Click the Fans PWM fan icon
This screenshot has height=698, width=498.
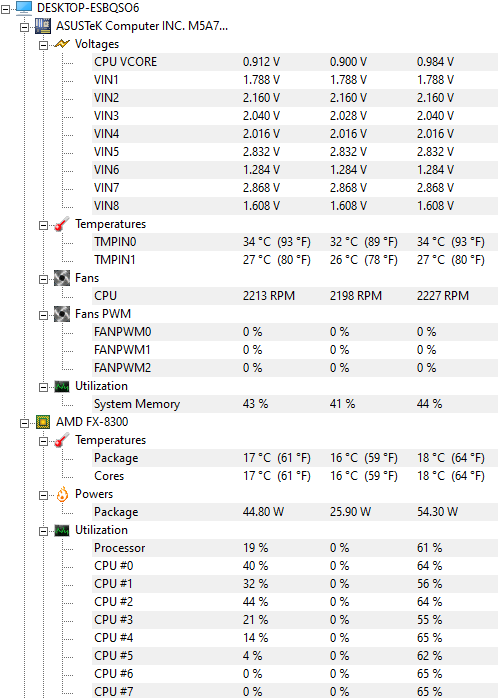point(62,314)
